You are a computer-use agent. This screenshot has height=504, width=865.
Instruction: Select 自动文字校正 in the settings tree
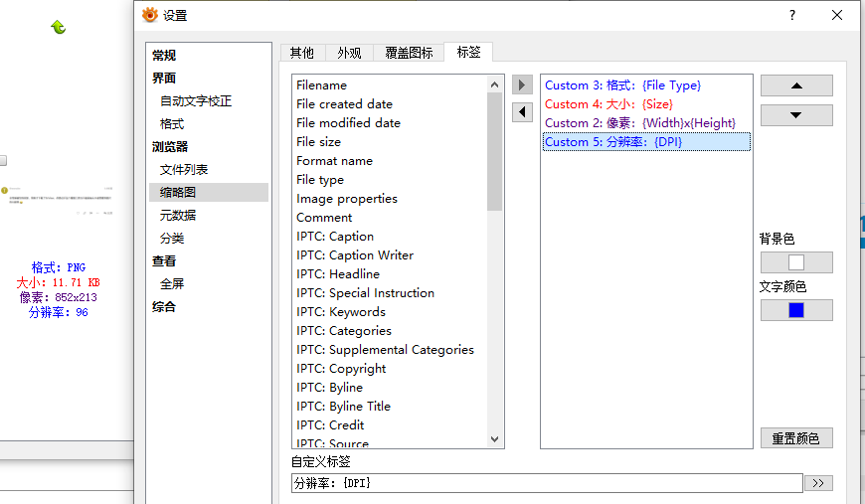point(196,101)
